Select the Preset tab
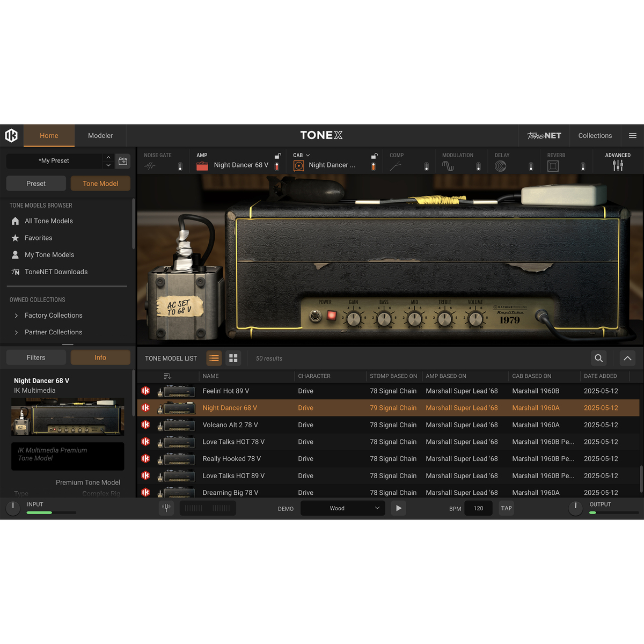Viewport: 644px width, 644px height. [36, 184]
